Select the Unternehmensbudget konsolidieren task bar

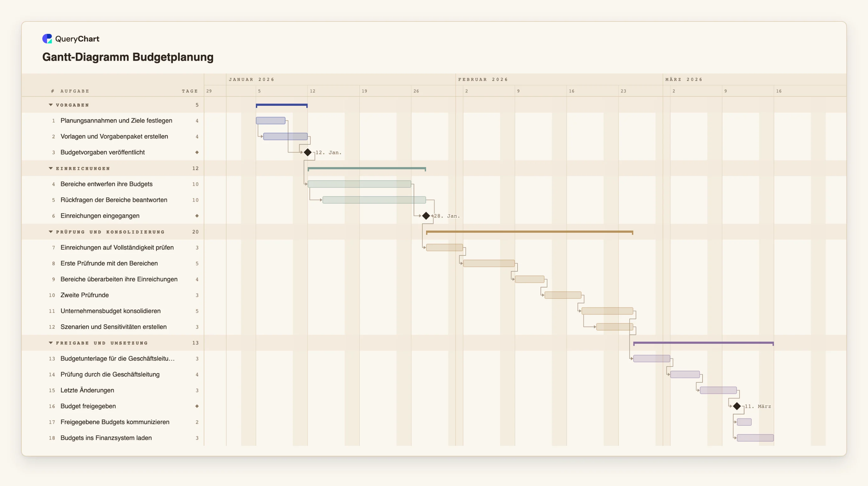coord(607,311)
